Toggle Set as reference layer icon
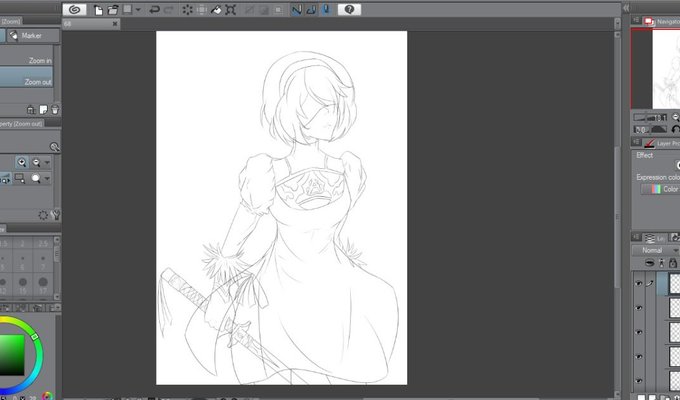 (661, 263)
